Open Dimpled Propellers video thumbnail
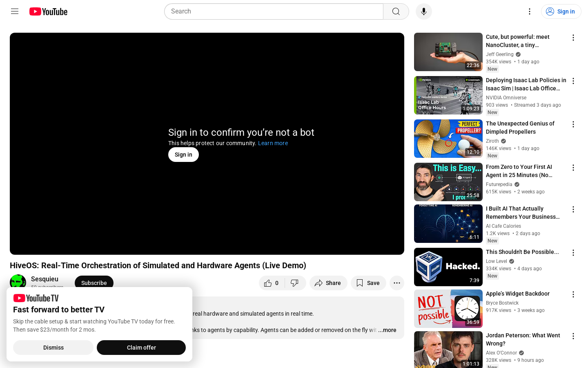This screenshot has height=368, width=588. [448, 139]
